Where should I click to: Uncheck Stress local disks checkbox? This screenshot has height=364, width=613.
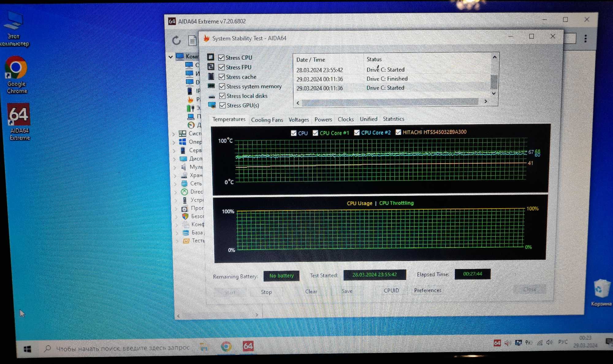(x=223, y=96)
